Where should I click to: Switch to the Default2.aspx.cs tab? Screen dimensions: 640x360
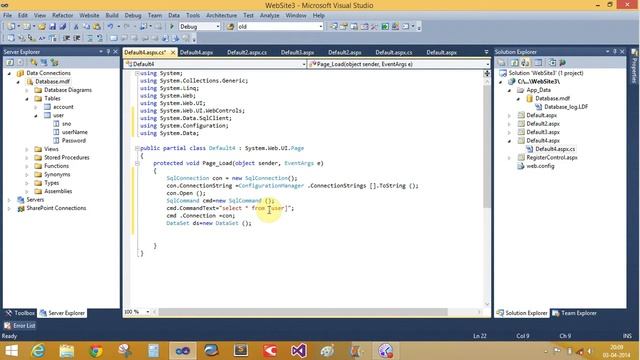pos(247,52)
